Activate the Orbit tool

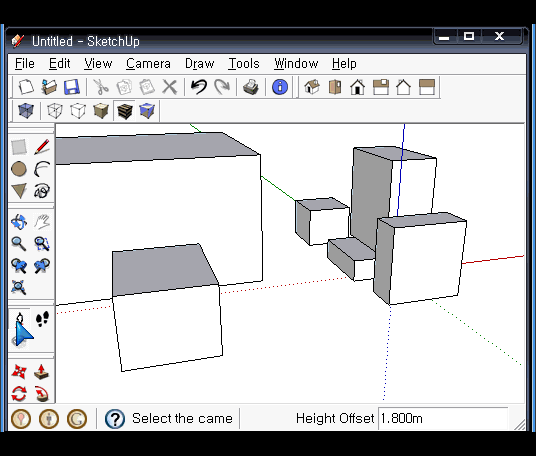click(19, 222)
